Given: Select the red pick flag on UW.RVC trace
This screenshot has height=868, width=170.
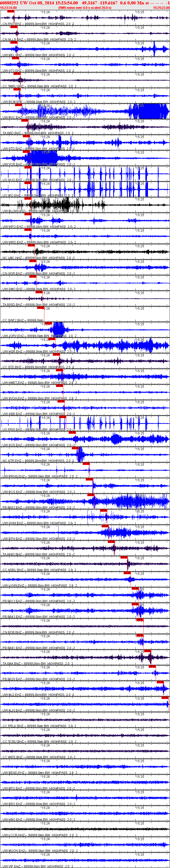Looking at the screenshot, I should click(18, 105).
